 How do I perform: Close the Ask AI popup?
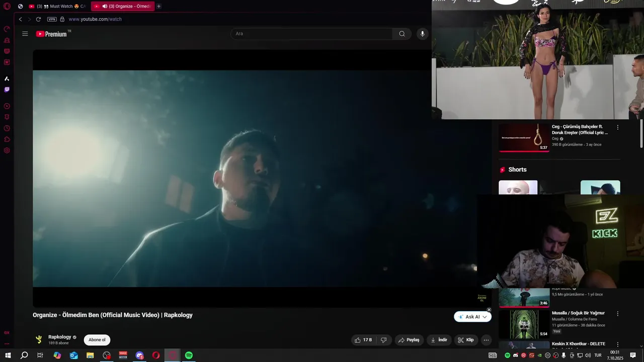point(489,310)
